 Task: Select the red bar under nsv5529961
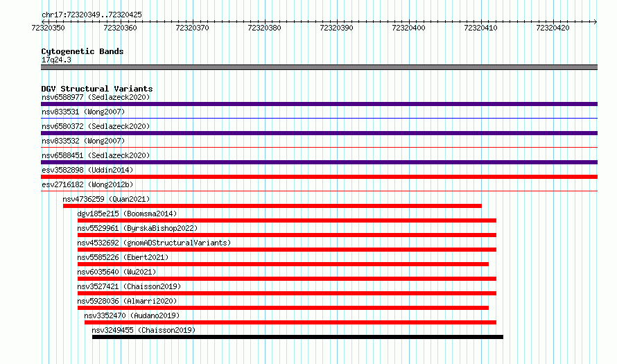287,235
